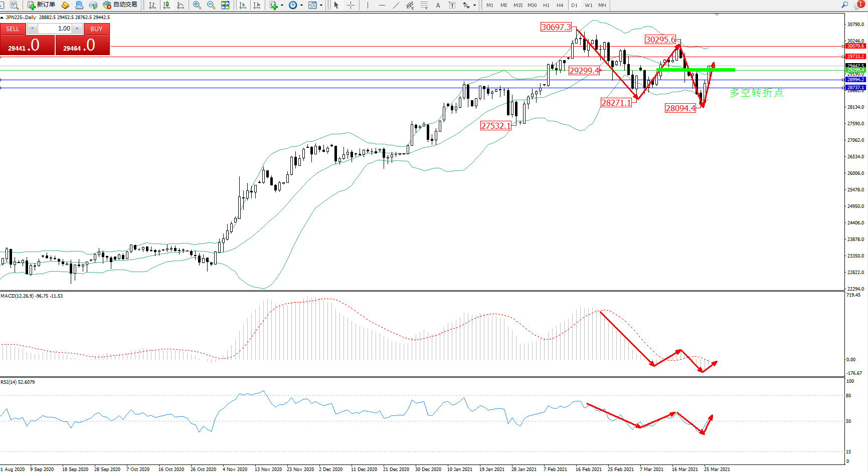Click the lot volume input field

pyautogui.click(x=55, y=29)
